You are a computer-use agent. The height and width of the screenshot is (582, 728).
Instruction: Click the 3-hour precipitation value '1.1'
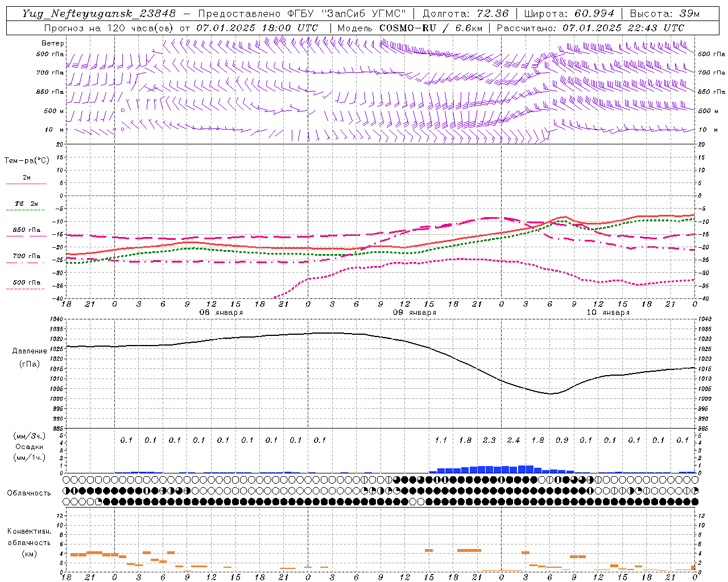pos(441,440)
